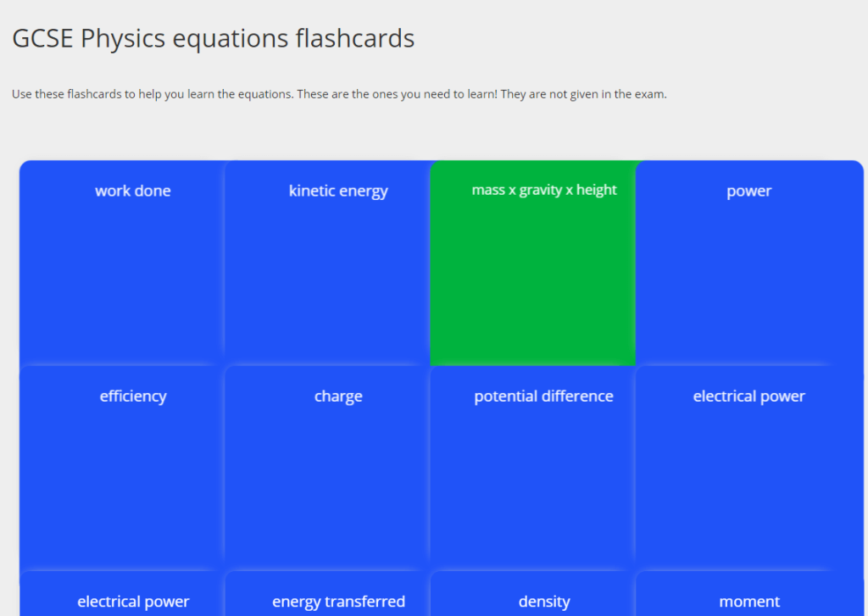Image resolution: width=868 pixels, height=616 pixels.
Task: Click the energy transferred flashcard
Action: 327,594
